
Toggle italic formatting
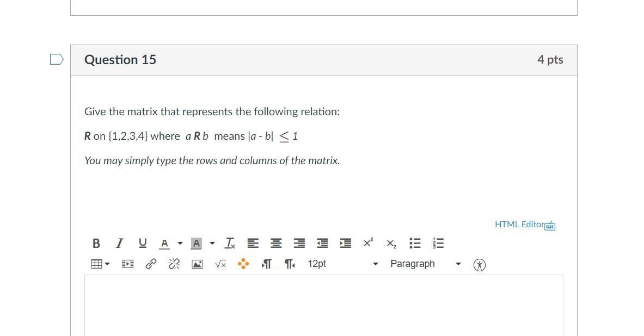(119, 243)
